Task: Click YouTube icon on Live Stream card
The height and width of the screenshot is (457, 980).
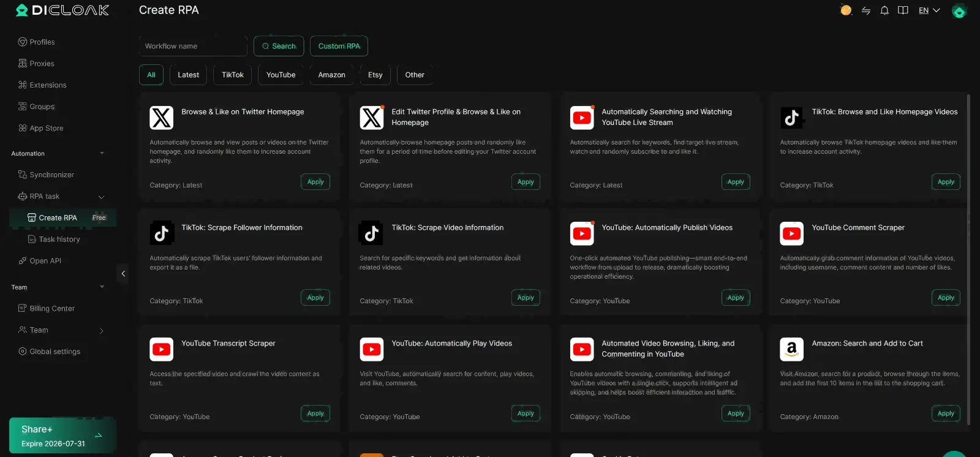Action: click(582, 118)
